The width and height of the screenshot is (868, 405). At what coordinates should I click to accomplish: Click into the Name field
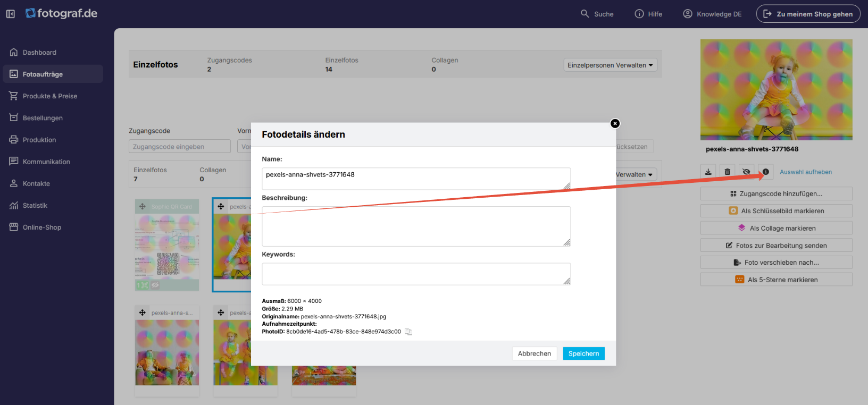point(416,179)
